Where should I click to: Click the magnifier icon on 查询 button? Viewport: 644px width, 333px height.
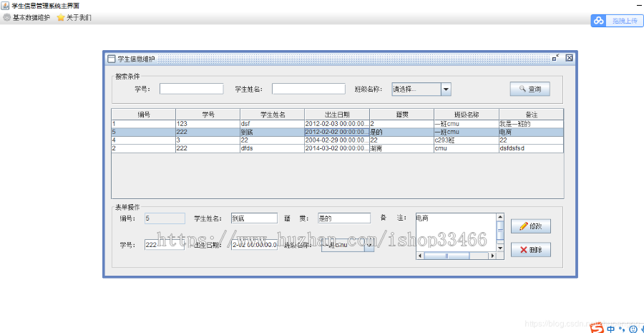click(522, 88)
